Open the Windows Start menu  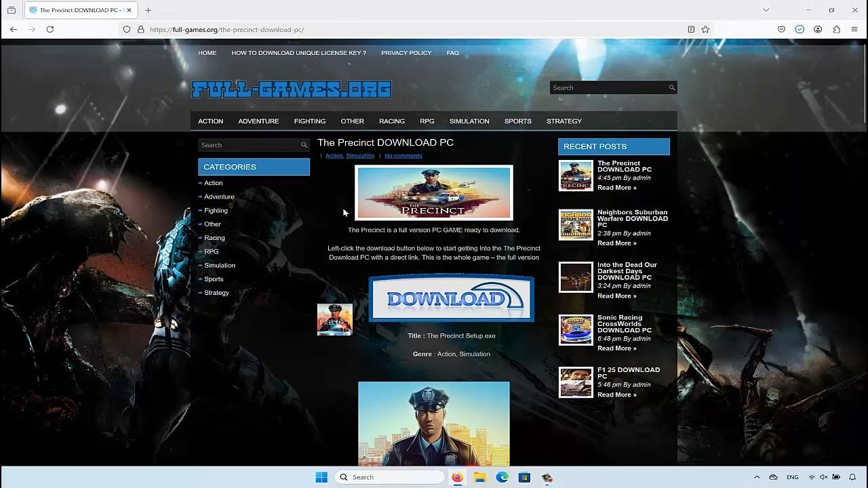pyautogui.click(x=321, y=477)
